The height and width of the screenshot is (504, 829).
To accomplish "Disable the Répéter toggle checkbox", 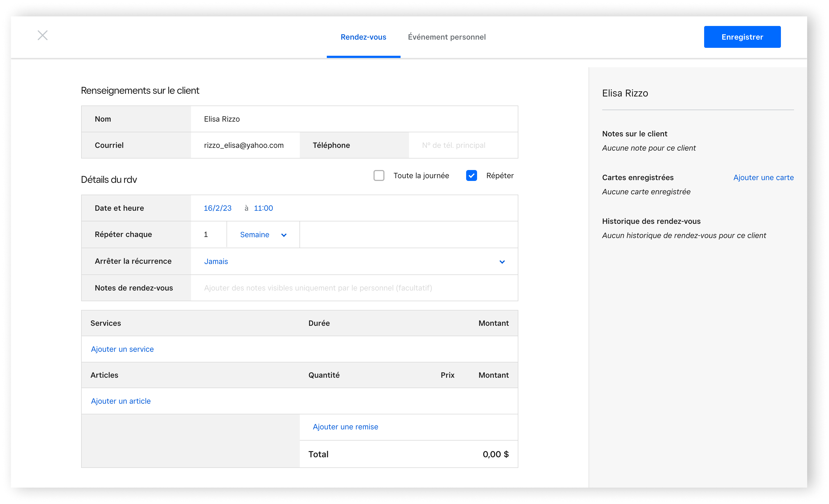I will (472, 175).
